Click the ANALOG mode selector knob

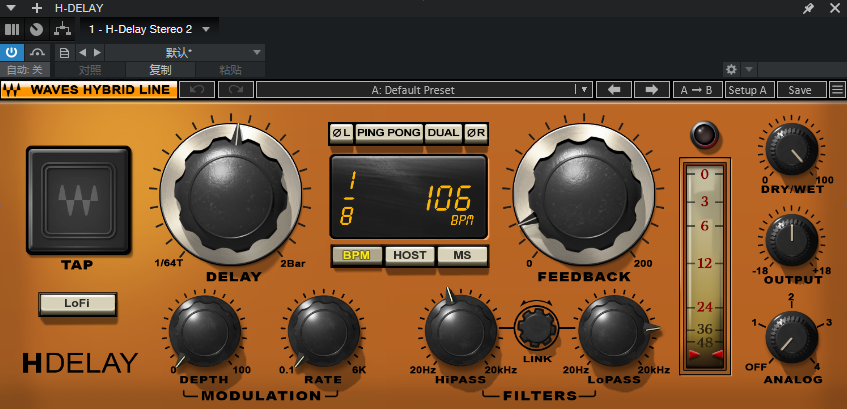click(x=791, y=338)
